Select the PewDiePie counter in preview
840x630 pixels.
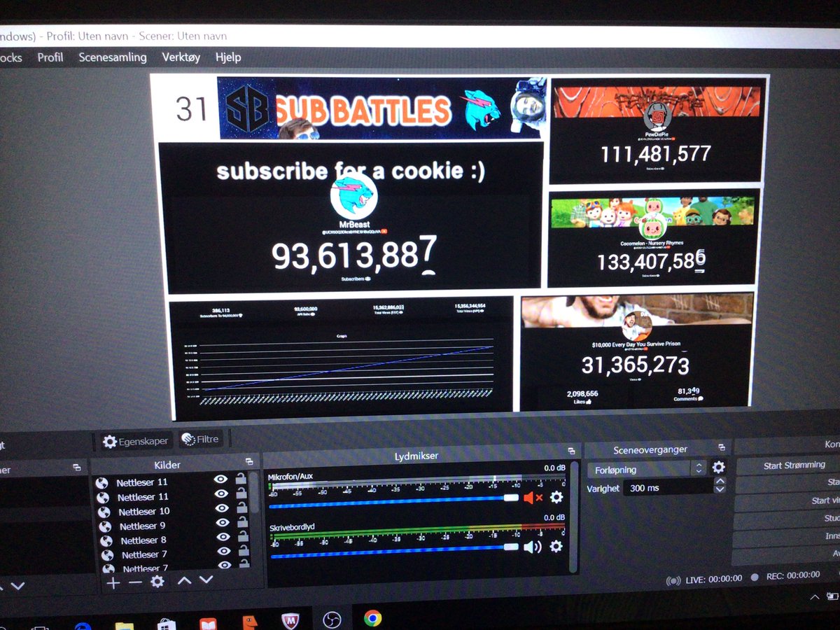point(655,130)
